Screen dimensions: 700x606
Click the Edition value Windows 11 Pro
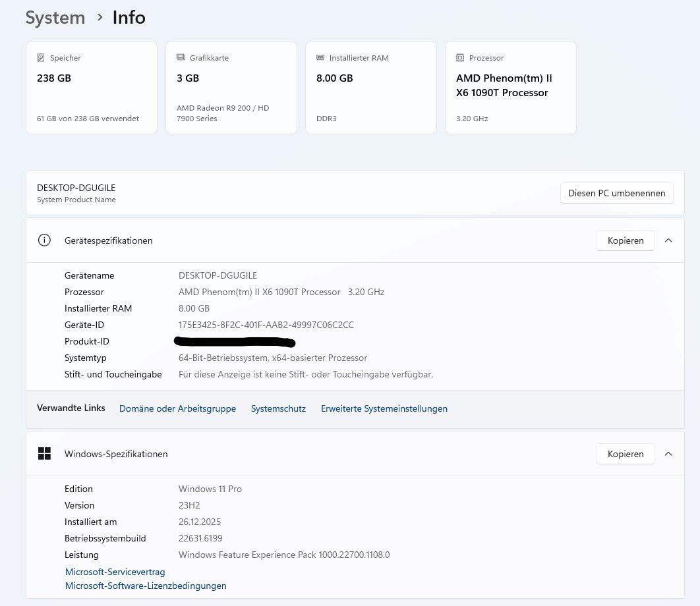[210, 489]
